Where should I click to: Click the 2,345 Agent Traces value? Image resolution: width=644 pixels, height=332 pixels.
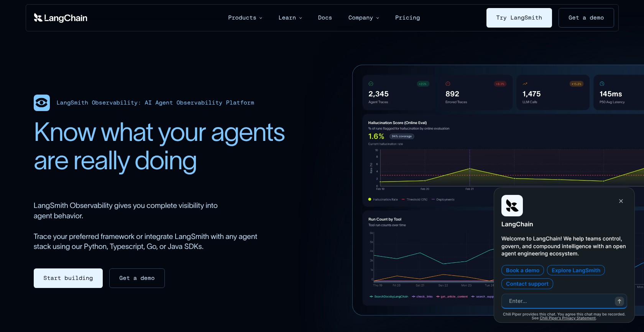[x=378, y=94]
